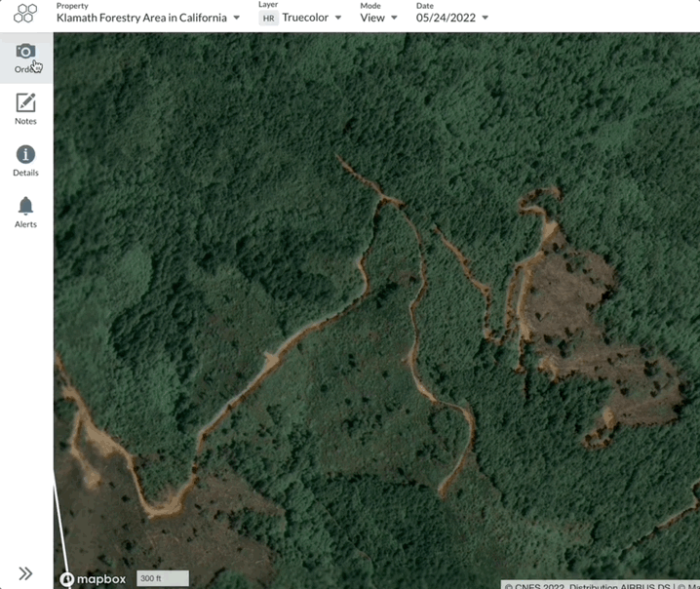
Task: Click the Mapbox logo
Action: 94,579
